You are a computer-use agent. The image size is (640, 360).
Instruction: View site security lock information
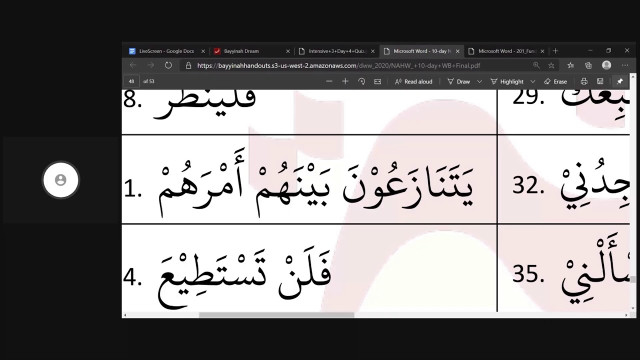188,65
